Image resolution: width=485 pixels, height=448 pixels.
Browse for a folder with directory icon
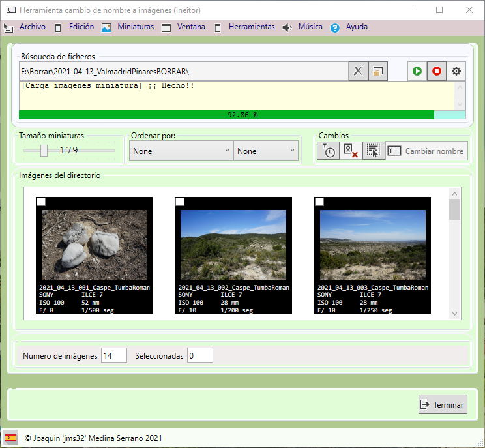pyautogui.click(x=378, y=71)
